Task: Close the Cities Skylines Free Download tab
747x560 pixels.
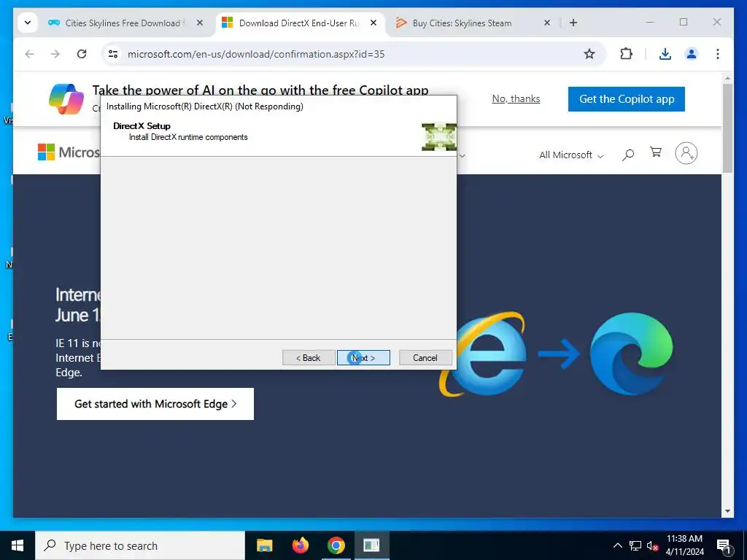Action: pyautogui.click(x=200, y=23)
